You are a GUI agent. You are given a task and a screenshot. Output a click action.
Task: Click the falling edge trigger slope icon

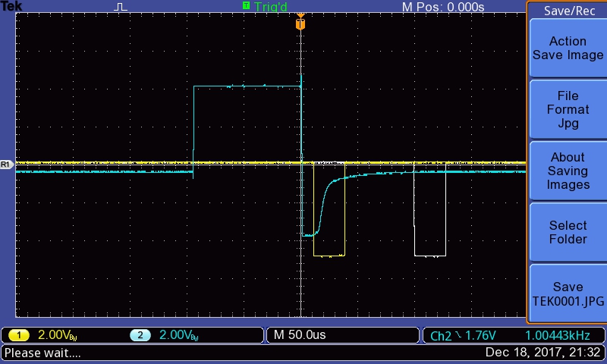[458, 334]
